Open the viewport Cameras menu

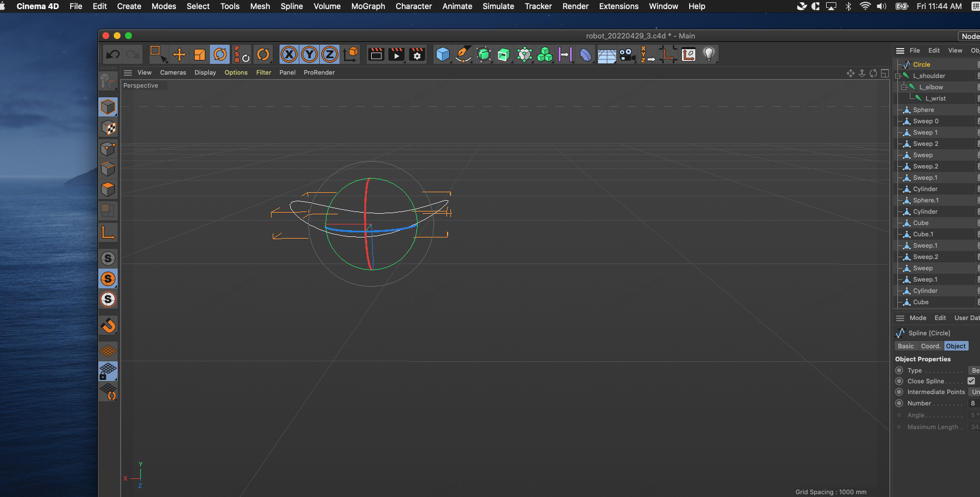[173, 72]
